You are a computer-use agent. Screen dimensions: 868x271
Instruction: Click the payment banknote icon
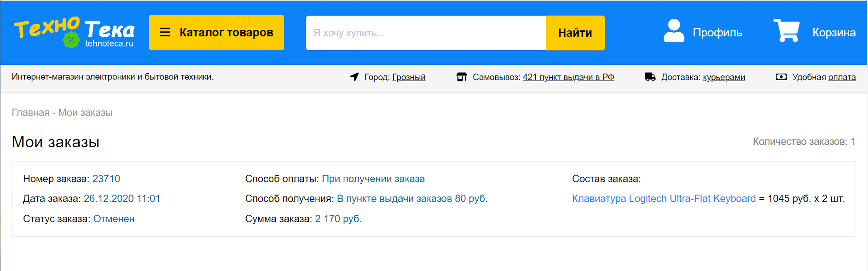[781, 77]
